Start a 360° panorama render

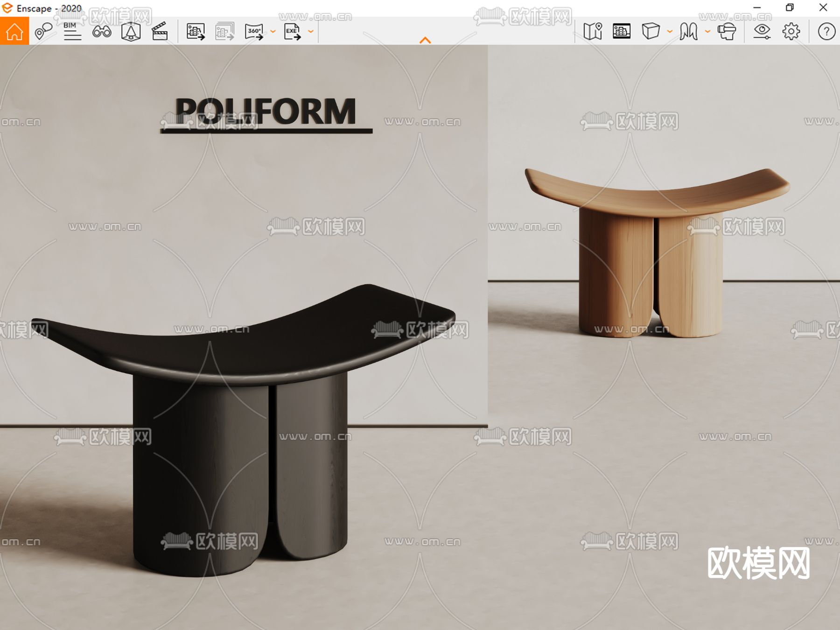coord(254,32)
